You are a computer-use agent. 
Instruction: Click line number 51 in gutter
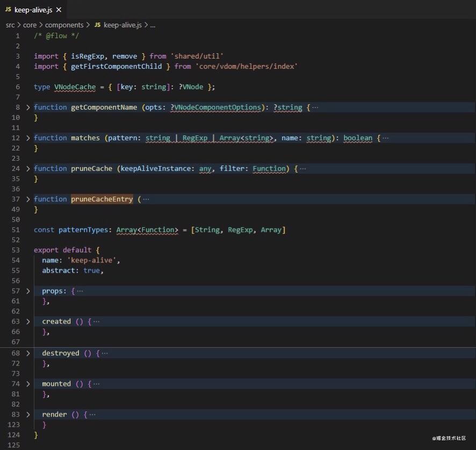pyautogui.click(x=15, y=230)
